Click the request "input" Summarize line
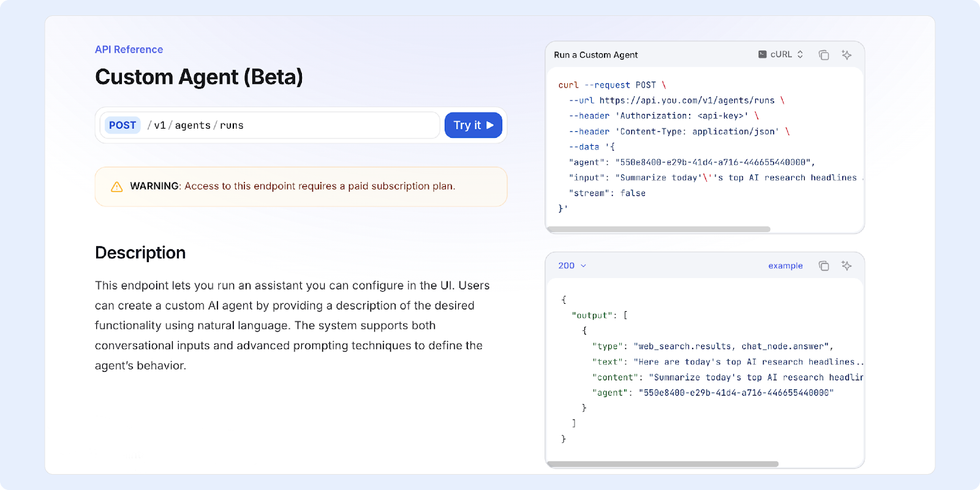Viewport: 980px width, 490px height. (716, 178)
